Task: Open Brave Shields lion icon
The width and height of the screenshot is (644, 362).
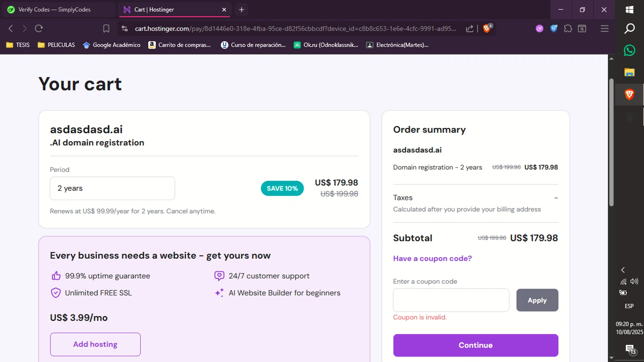Action: (487, 28)
